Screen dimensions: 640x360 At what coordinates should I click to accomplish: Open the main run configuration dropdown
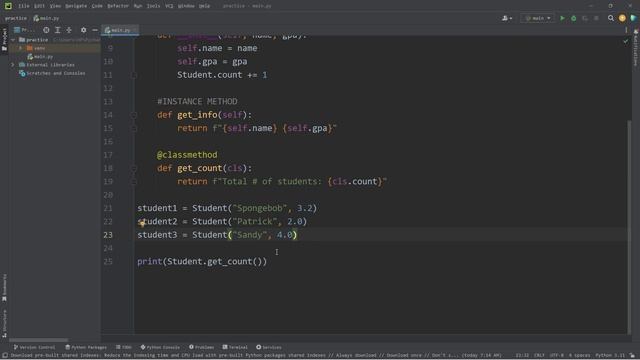point(538,18)
